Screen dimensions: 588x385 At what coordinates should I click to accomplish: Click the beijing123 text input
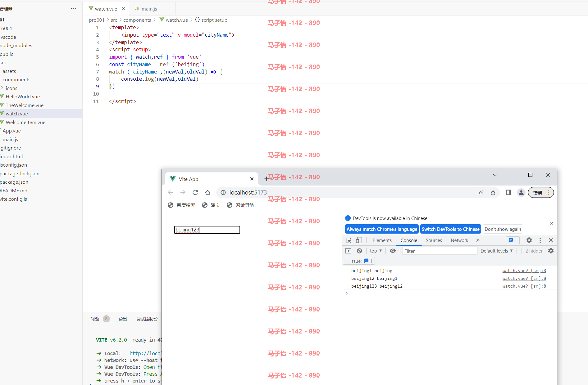pyautogui.click(x=207, y=230)
